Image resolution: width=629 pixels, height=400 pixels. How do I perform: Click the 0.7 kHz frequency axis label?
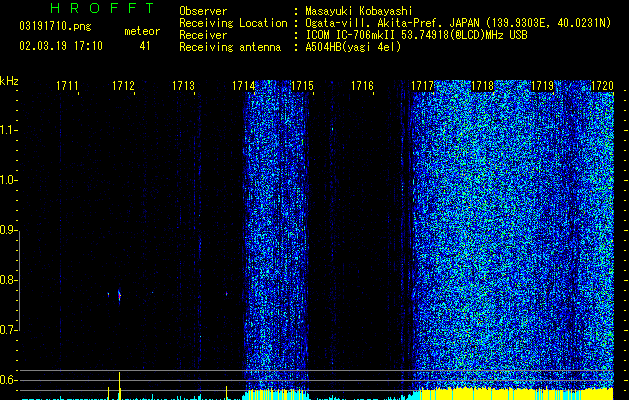click(8, 330)
